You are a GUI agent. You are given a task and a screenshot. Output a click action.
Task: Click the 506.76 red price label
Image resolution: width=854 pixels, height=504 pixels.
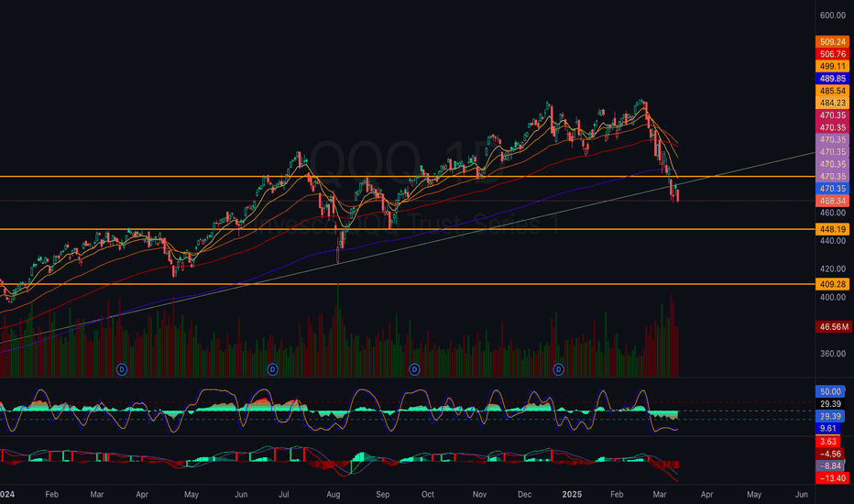point(832,54)
